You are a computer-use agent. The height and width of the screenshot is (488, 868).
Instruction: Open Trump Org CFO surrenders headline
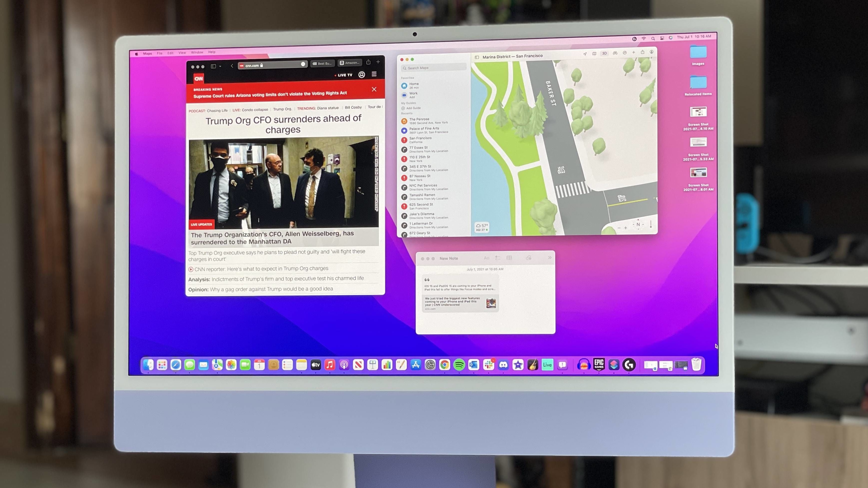click(x=283, y=124)
